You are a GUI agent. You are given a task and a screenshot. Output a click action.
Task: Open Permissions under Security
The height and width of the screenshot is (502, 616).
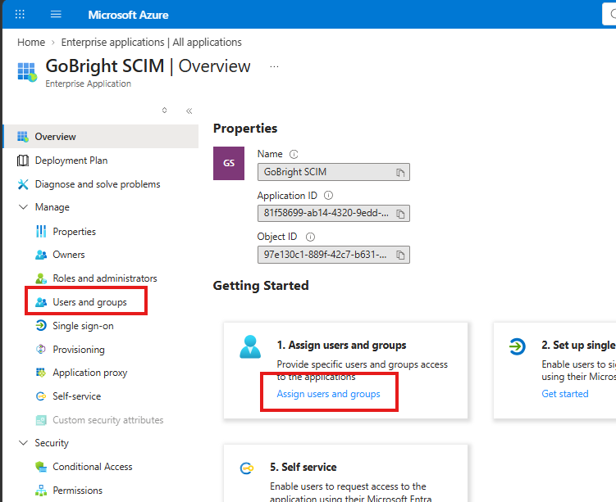coord(77,490)
